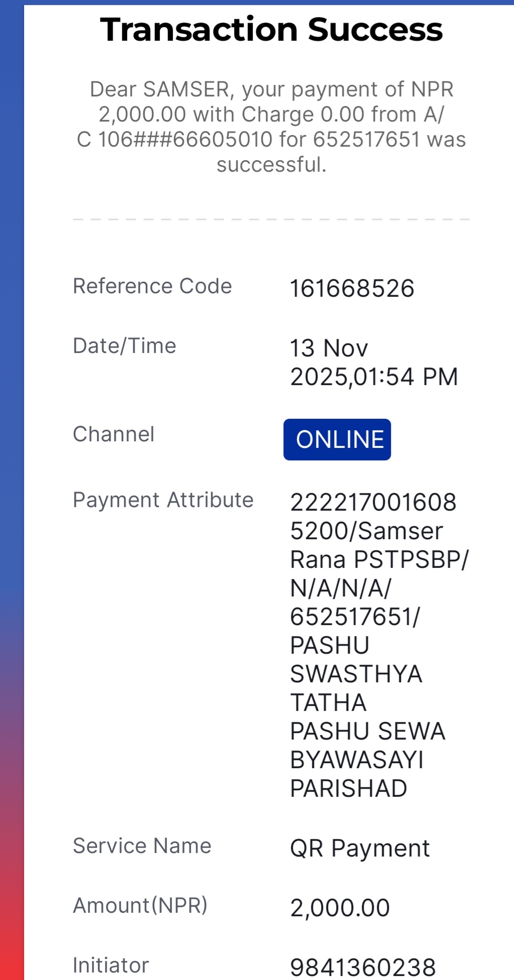Tap the Initiator label
The width and height of the screenshot is (514, 980).
click(111, 965)
